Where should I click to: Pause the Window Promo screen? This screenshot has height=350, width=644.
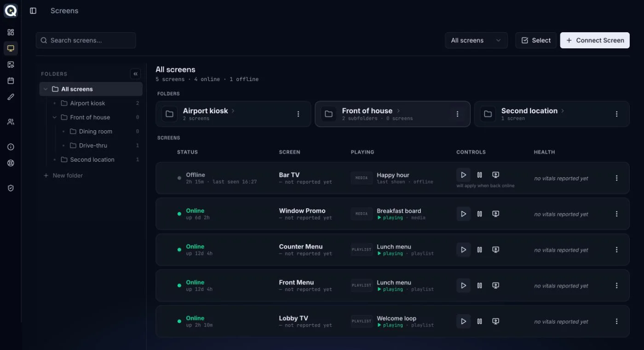click(x=479, y=214)
